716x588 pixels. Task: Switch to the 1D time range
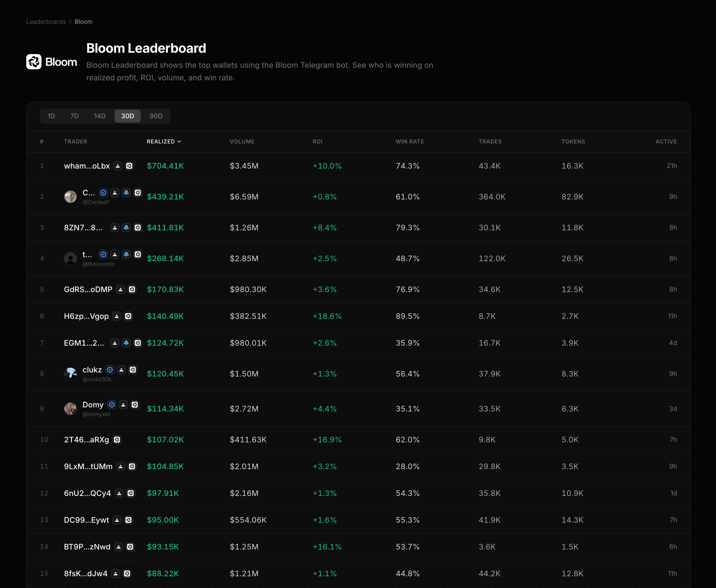[51, 116]
